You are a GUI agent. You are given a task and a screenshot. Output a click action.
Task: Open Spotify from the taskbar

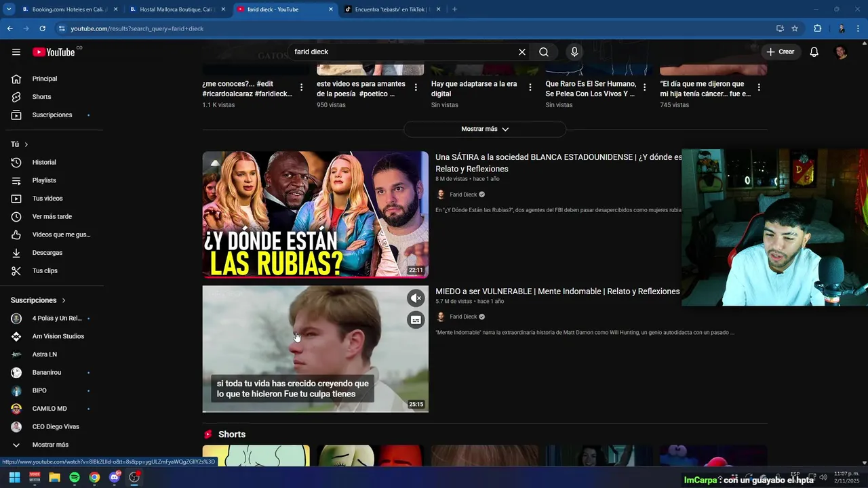[x=75, y=477]
